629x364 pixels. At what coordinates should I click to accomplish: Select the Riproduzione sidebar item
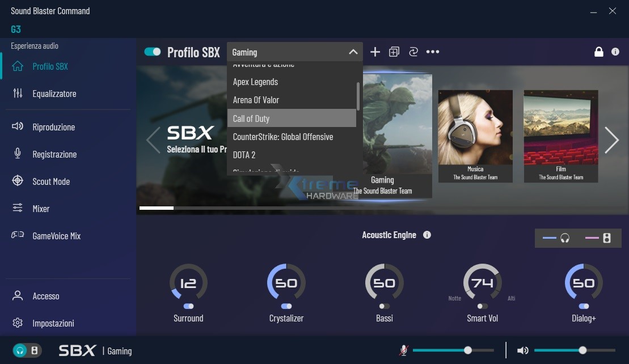[x=60, y=126]
